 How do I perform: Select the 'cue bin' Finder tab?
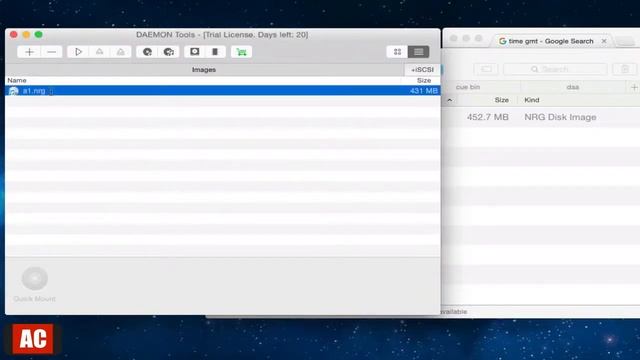468,87
